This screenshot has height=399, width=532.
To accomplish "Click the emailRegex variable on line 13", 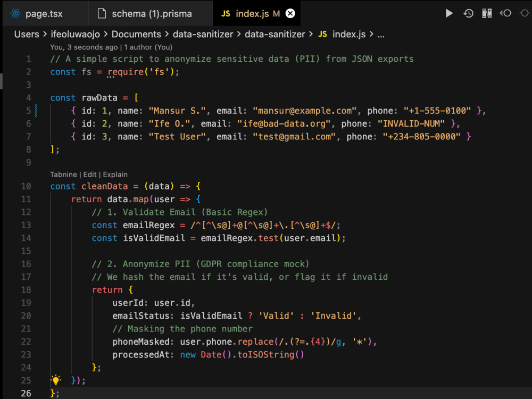I will (148, 225).
